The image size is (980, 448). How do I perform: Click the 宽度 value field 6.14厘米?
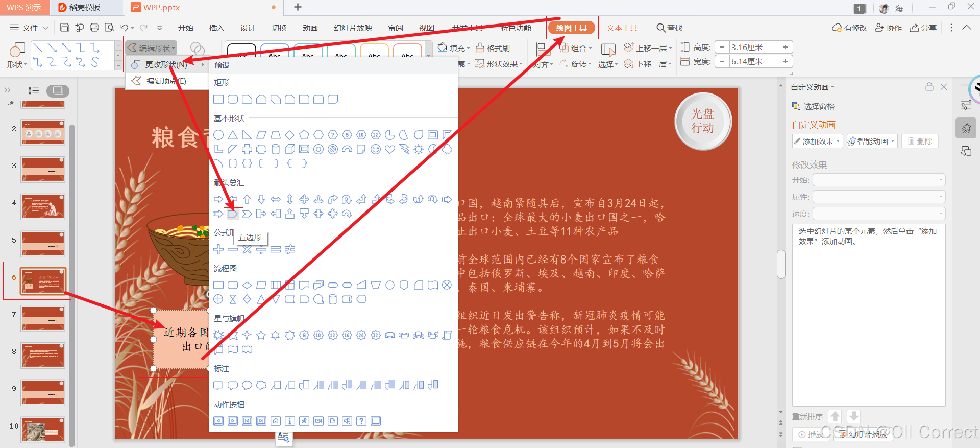pyautogui.click(x=753, y=61)
